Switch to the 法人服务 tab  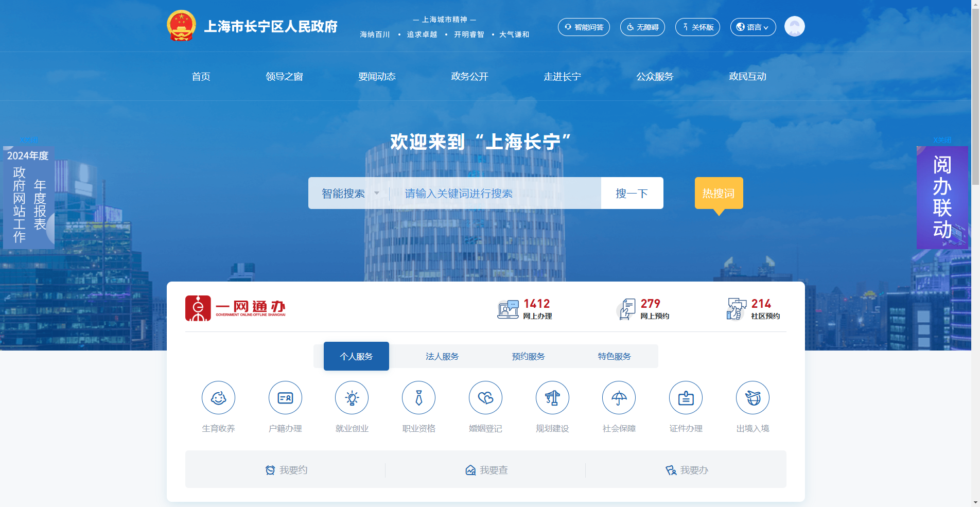pos(442,356)
